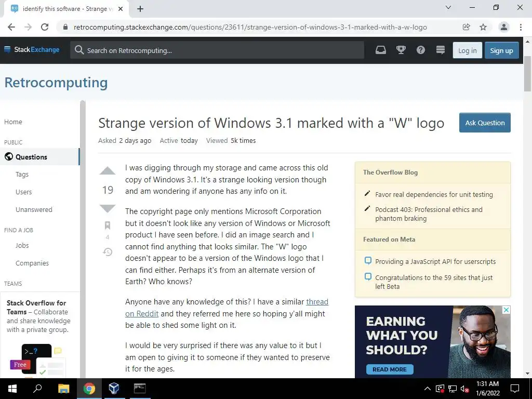This screenshot has width=532, height=399.
Task: Reload the page with refresh icon
Action: (x=45, y=27)
